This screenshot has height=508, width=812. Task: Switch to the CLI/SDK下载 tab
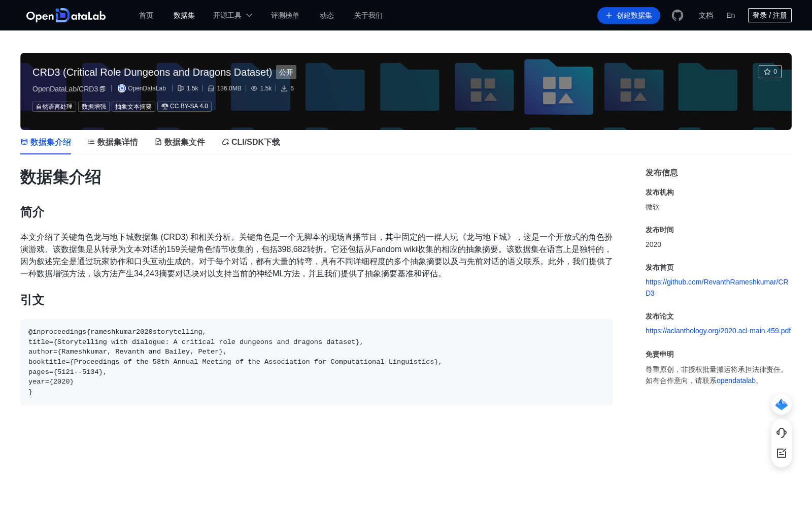tap(251, 142)
